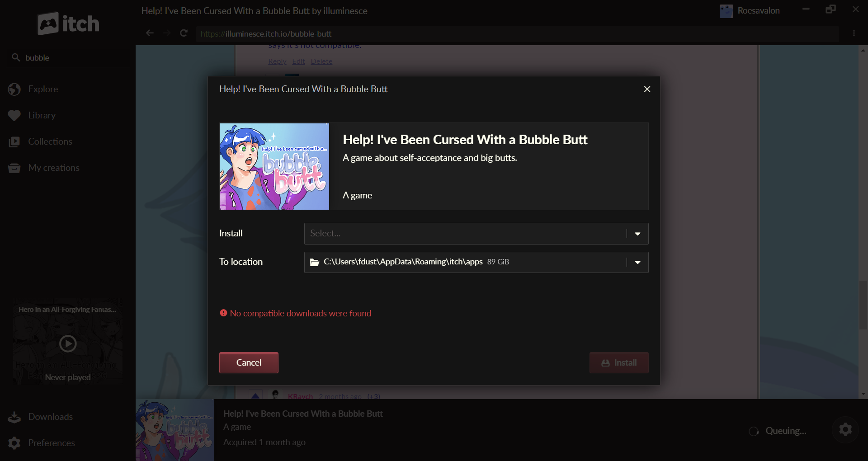Click the game cover art in dialog

tap(274, 166)
